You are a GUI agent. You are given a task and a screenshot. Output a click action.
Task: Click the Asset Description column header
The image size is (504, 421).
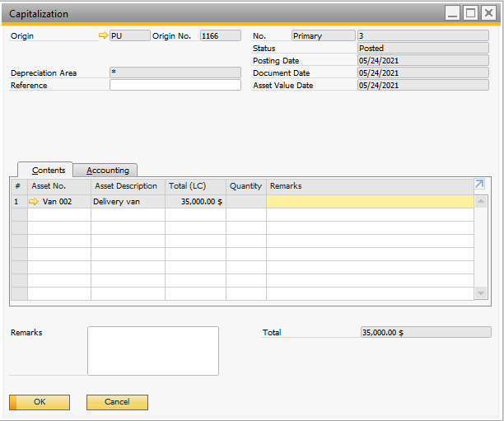(128, 186)
